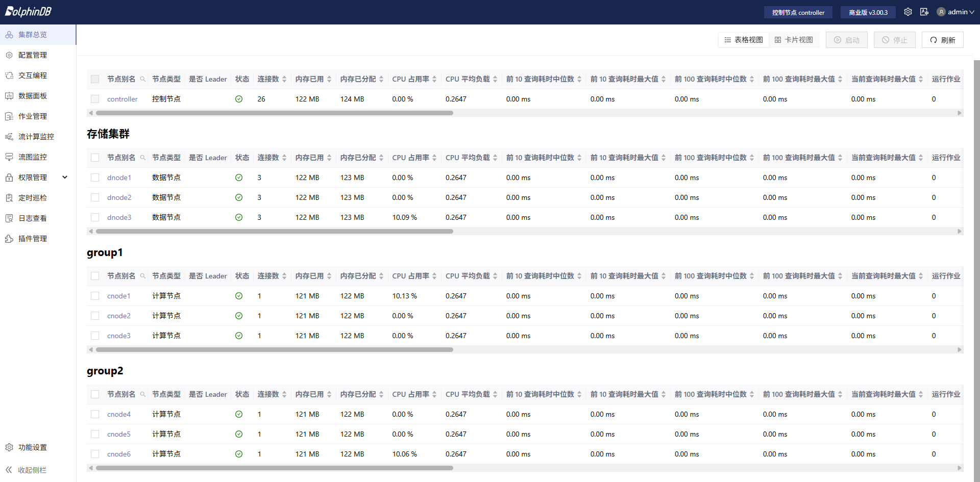The height and width of the screenshot is (482, 980).
Task: Click the 日志查看 log icon in sidebar
Action: click(x=9, y=218)
